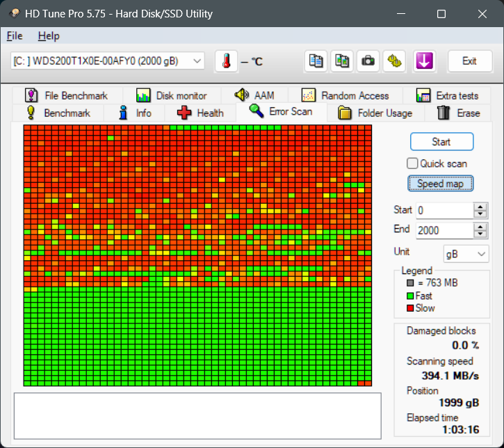This screenshot has width=504, height=448.
Task: Open the AAM tab
Action: (254, 95)
